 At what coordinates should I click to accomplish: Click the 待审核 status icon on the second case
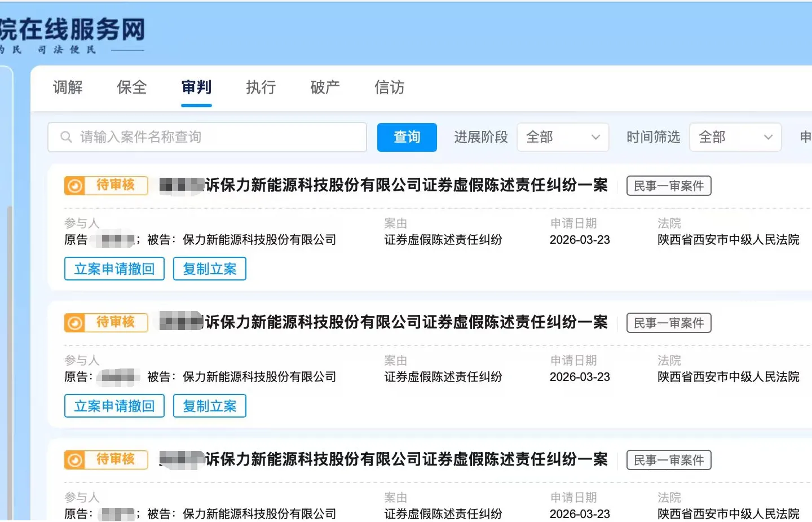point(74,322)
